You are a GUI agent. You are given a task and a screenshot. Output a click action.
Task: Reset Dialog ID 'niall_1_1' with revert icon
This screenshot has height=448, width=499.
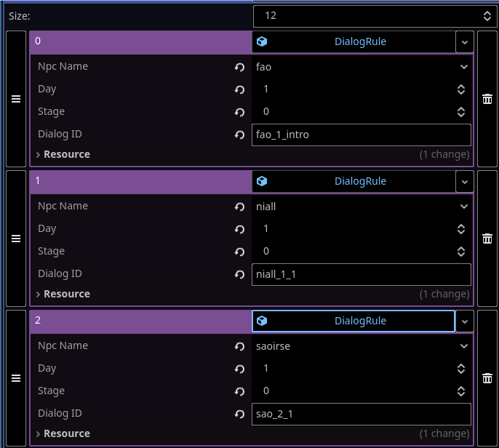tap(239, 274)
